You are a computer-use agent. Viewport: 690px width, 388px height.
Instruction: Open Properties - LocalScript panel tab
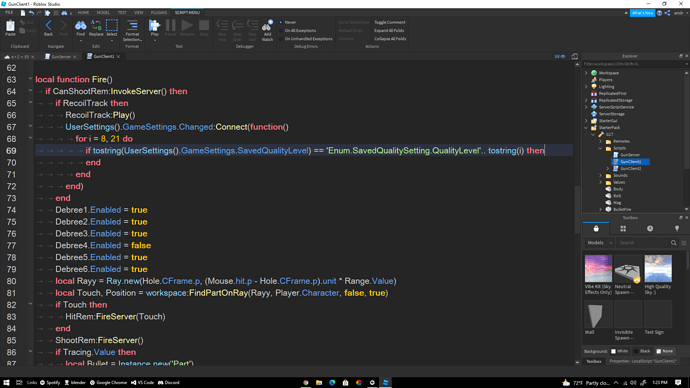(642, 361)
